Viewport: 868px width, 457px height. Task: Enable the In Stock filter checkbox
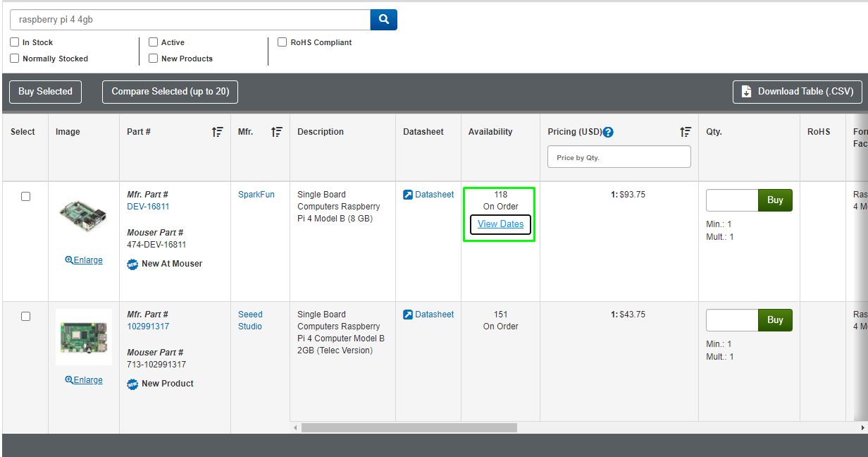pyautogui.click(x=15, y=42)
